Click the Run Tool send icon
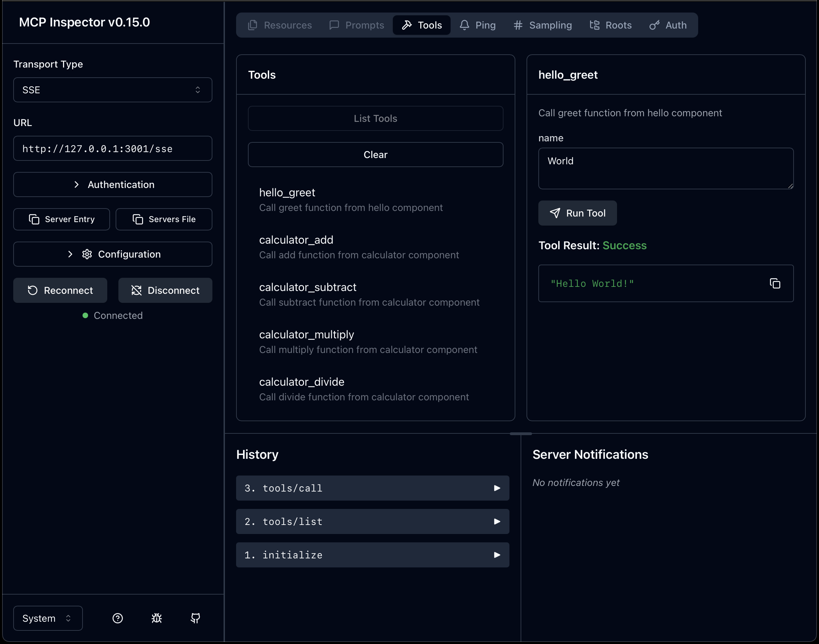Viewport: 819px width, 644px height. (x=555, y=213)
